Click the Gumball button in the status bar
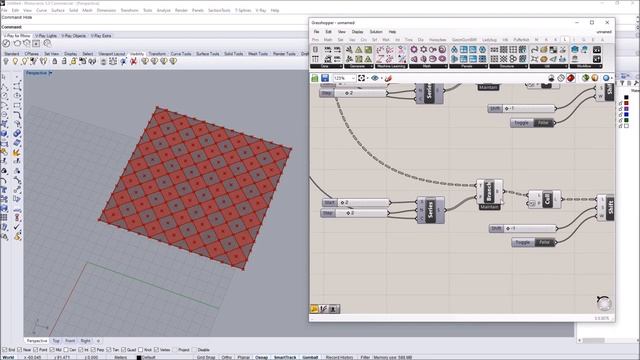This screenshot has height=360, width=640. click(x=310, y=357)
